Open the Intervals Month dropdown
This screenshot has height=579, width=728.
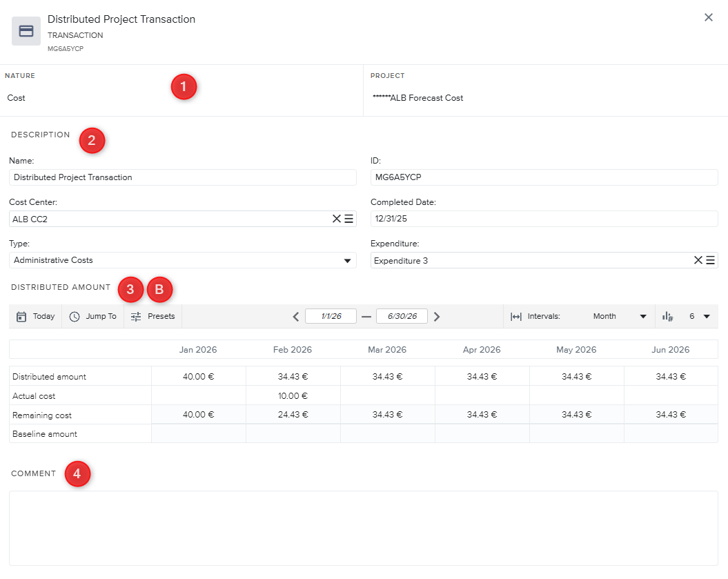[x=619, y=316]
